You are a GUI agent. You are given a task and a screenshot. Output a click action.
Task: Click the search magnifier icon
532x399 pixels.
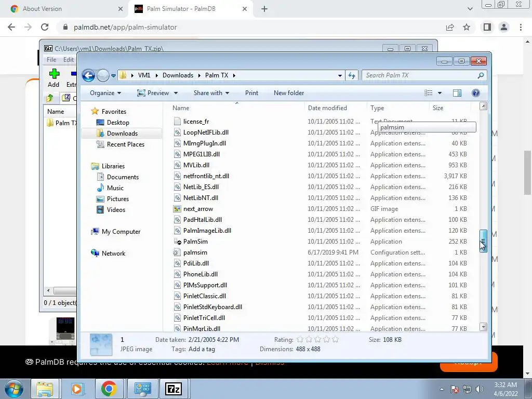pyautogui.click(x=481, y=75)
